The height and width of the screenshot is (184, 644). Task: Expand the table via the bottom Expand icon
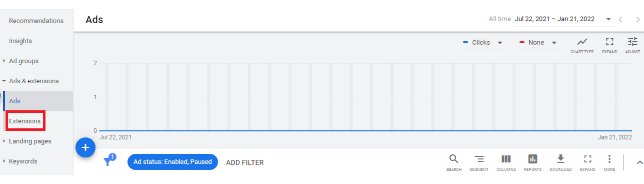[587, 159]
